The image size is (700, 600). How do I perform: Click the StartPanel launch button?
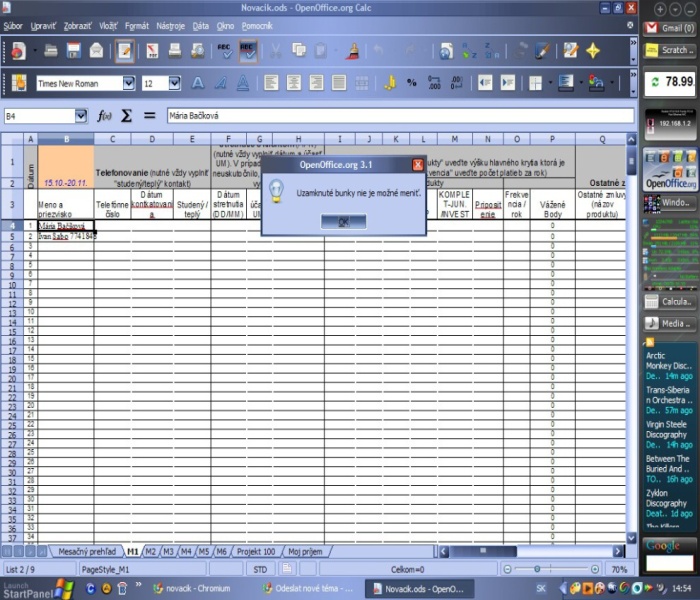point(38,589)
